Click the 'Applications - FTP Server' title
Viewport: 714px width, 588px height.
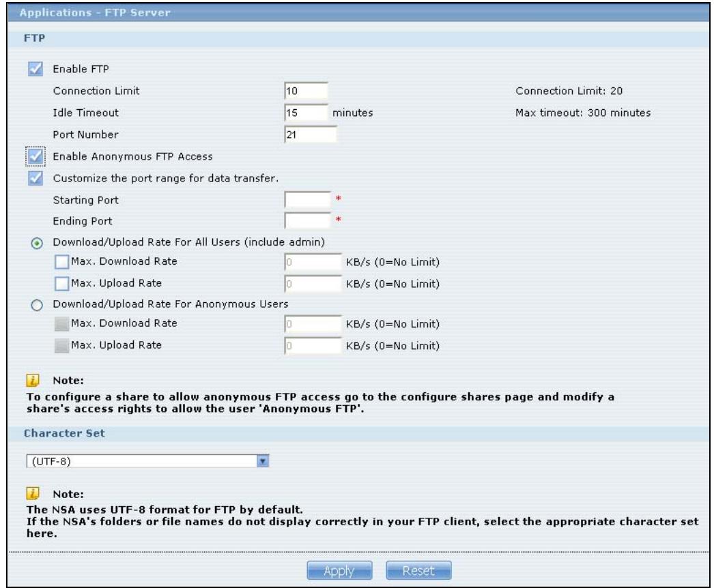[95, 13]
